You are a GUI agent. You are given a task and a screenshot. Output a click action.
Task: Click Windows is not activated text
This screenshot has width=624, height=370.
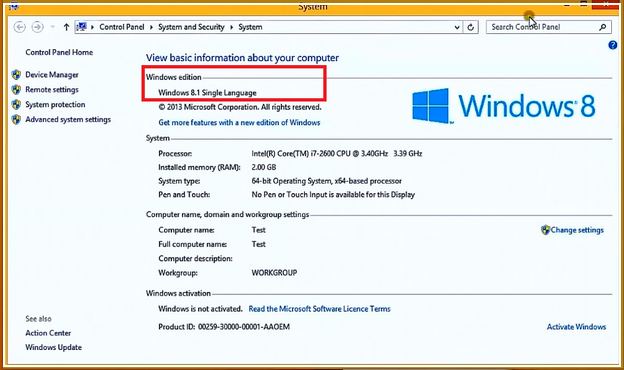pos(200,309)
